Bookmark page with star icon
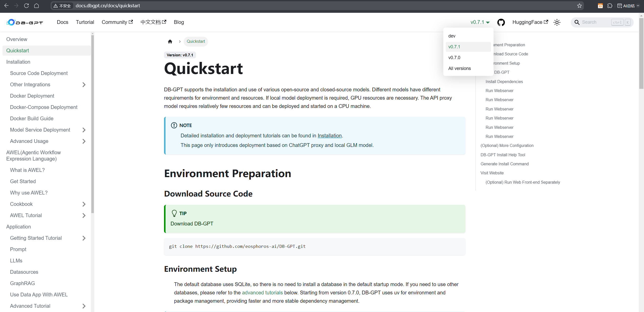 coord(579,6)
